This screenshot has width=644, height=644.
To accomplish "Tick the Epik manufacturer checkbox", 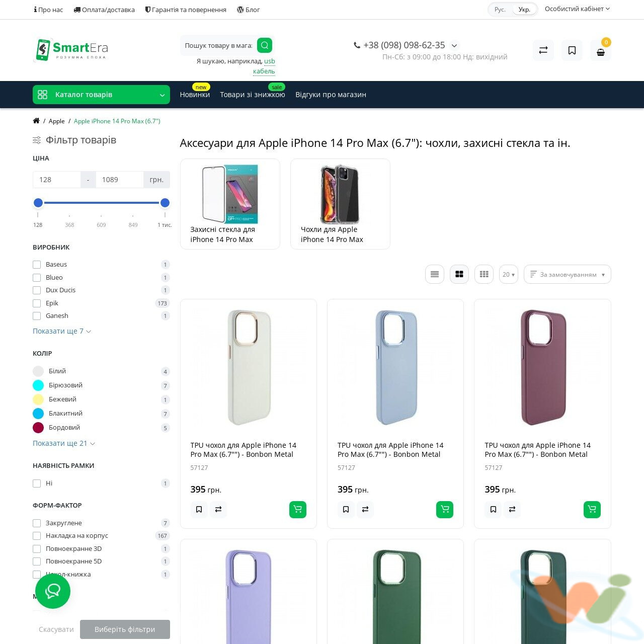I will coord(37,303).
